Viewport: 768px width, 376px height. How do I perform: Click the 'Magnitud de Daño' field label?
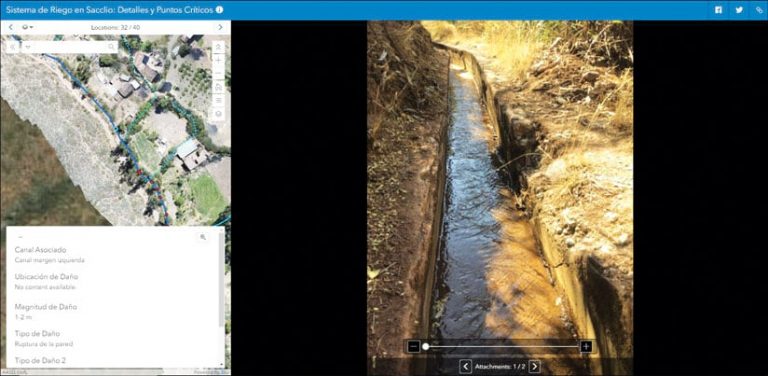click(46, 307)
